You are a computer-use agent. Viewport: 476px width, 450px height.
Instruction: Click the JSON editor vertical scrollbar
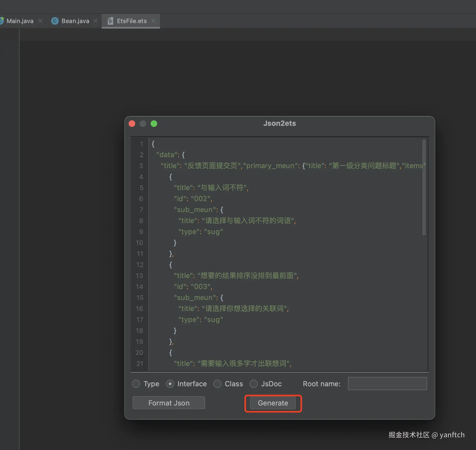click(x=424, y=187)
